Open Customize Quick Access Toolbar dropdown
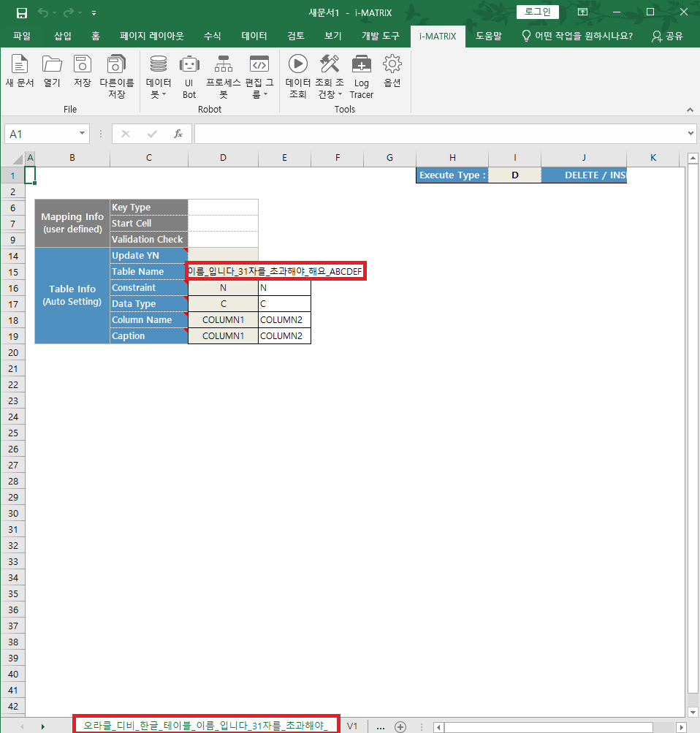 pos(94,13)
